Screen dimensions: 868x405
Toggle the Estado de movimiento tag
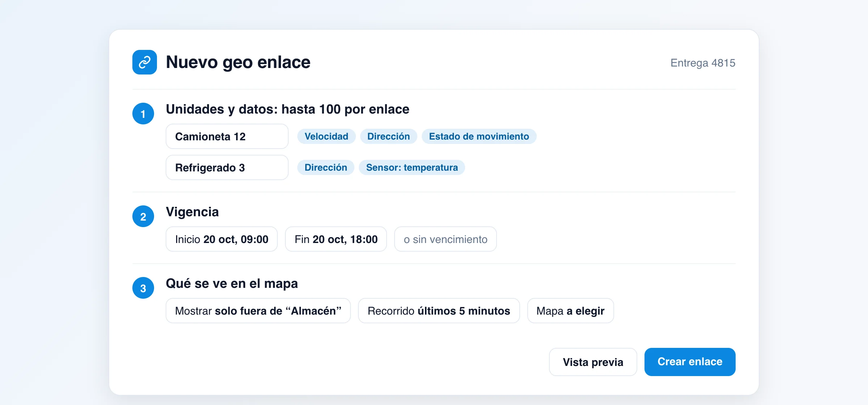pyautogui.click(x=479, y=136)
